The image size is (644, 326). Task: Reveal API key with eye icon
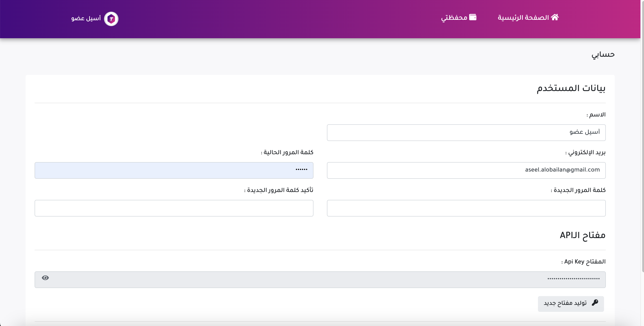[45, 278]
